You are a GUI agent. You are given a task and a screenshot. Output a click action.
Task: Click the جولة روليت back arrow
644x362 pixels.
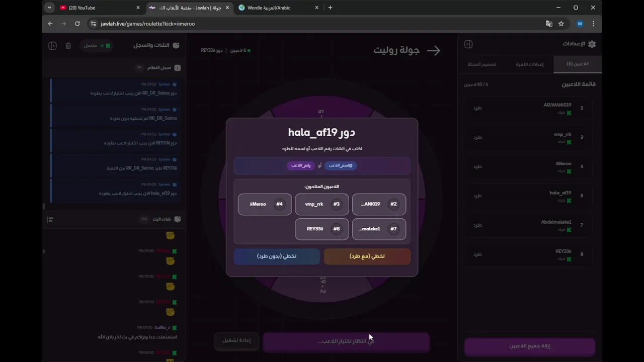click(433, 50)
